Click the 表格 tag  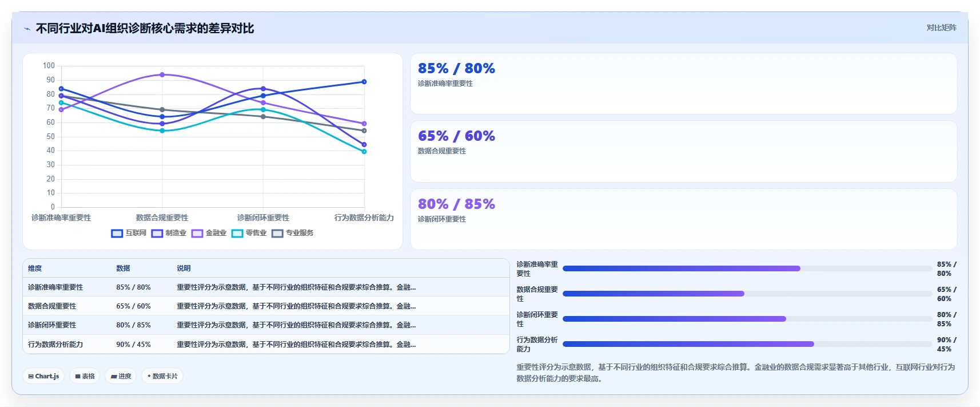[x=85, y=376]
